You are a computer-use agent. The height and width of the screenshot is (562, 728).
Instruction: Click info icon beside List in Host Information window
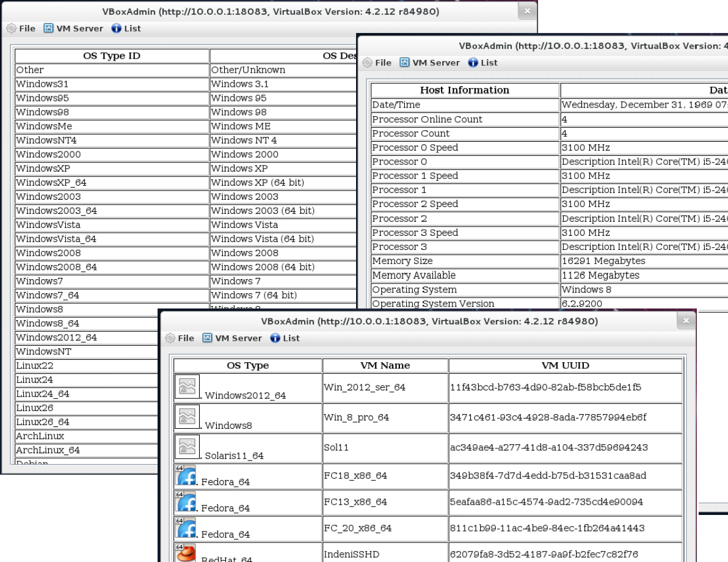point(473,63)
